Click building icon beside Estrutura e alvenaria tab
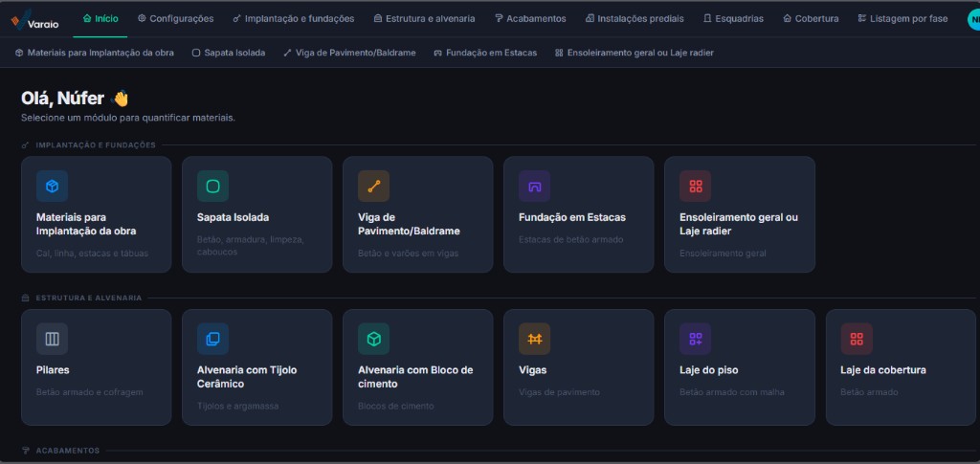980x464 pixels. 378,19
